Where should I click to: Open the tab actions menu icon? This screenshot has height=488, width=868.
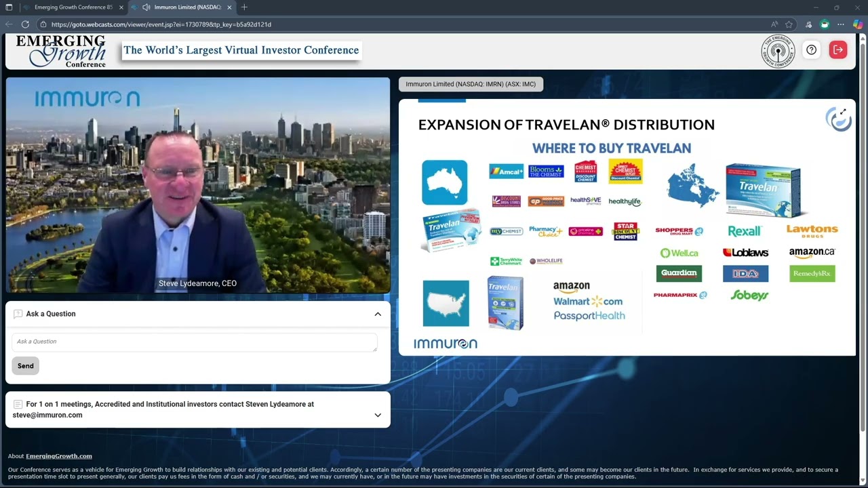(9, 7)
